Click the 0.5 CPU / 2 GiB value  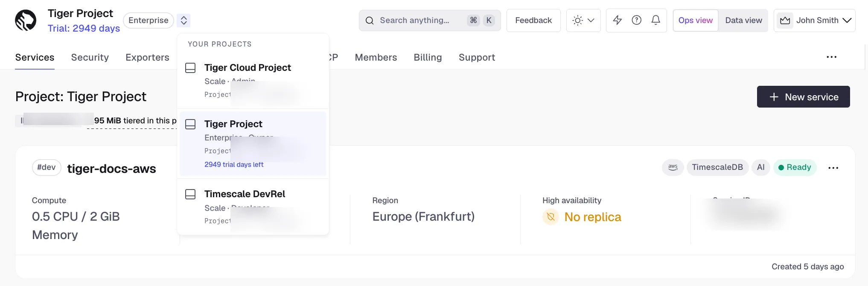click(x=76, y=216)
